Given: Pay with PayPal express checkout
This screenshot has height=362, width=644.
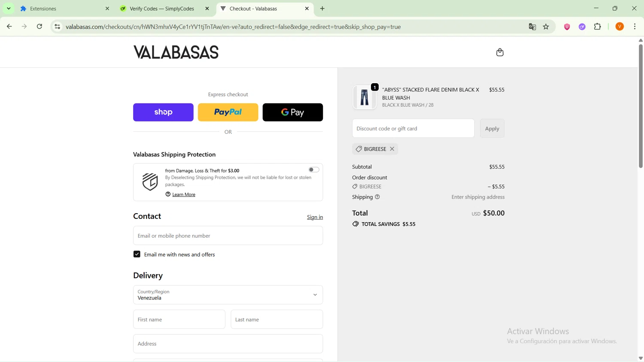Looking at the screenshot, I should [228, 112].
